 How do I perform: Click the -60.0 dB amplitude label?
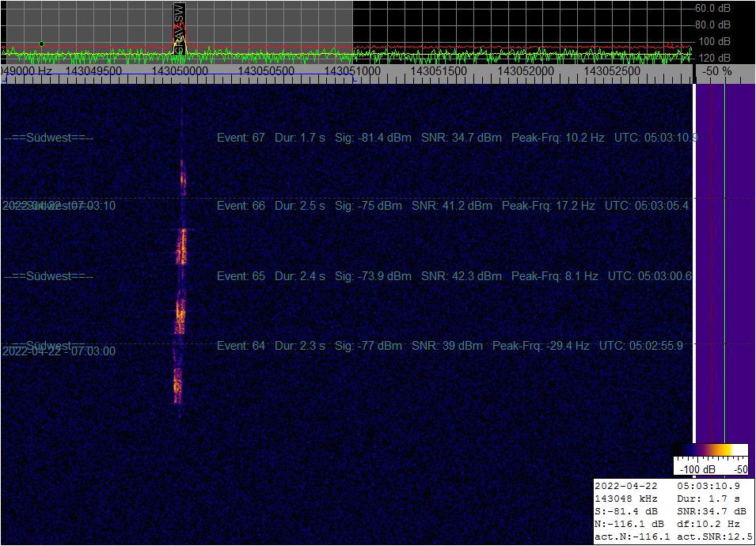(x=712, y=8)
